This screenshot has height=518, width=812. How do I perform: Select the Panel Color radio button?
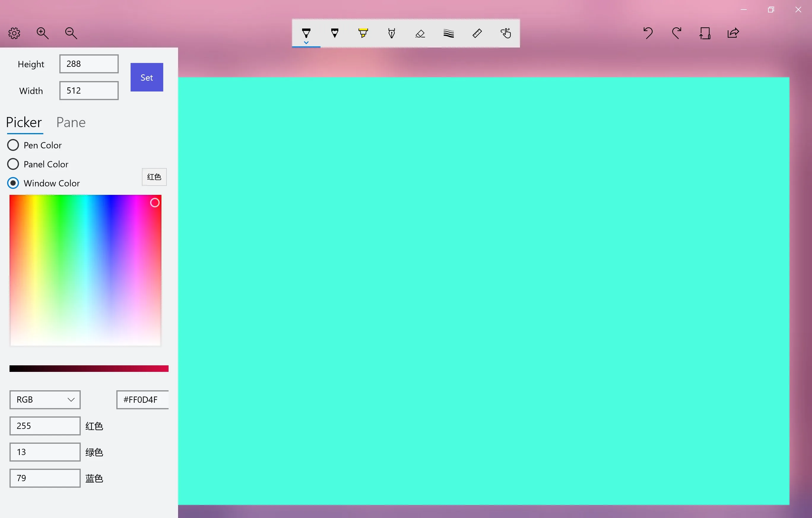point(13,164)
